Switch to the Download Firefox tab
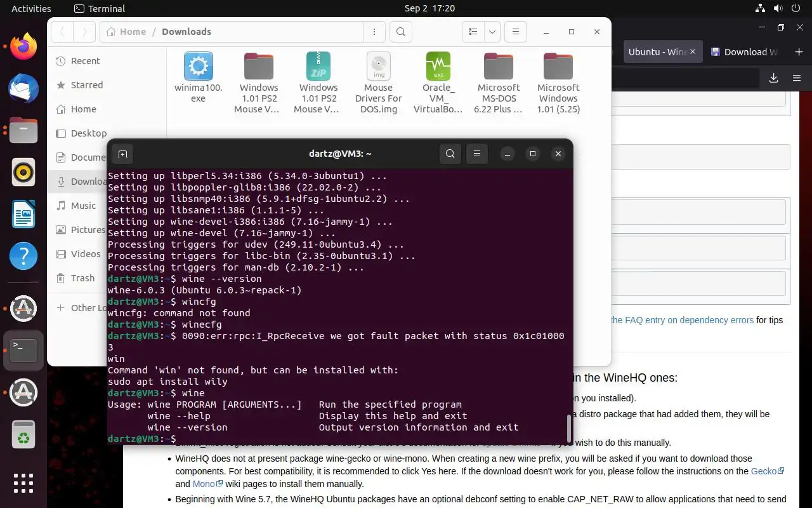This screenshot has height=508, width=812. click(x=743, y=52)
